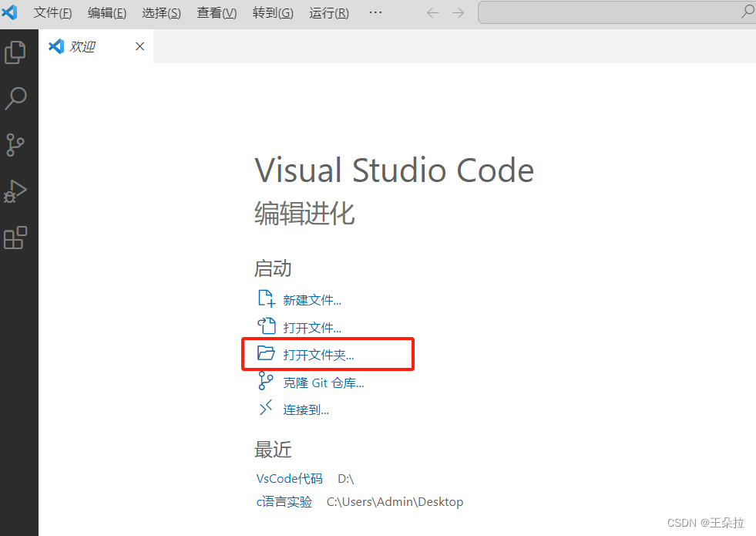The width and height of the screenshot is (756, 536).
Task: Open recent folder VsCode代码
Action: pos(289,479)
